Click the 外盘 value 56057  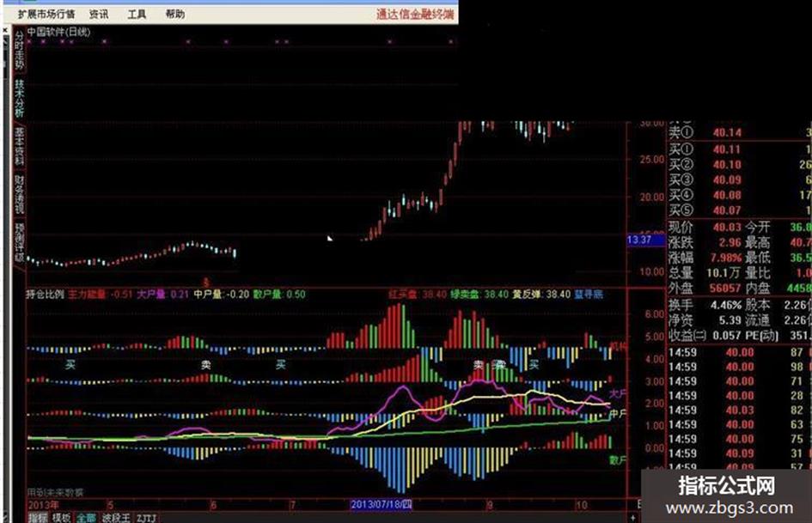(x=725, y=288)
